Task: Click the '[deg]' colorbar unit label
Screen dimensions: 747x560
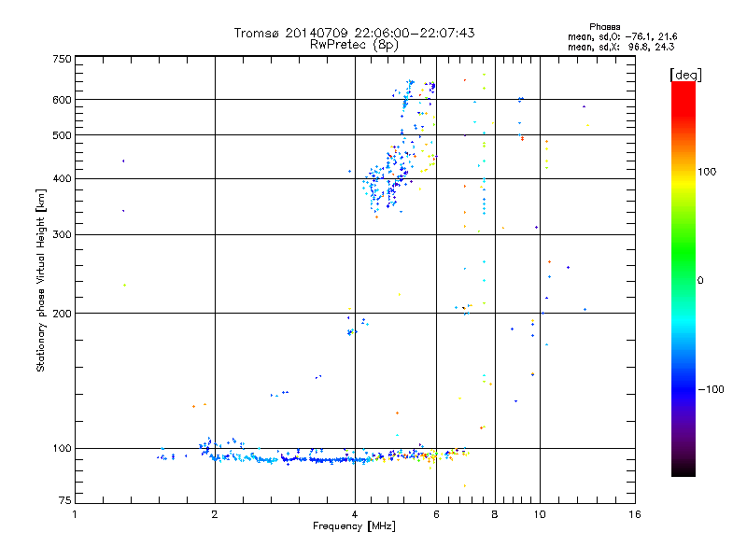Action: pyautogui.click(x=685, y=75)
